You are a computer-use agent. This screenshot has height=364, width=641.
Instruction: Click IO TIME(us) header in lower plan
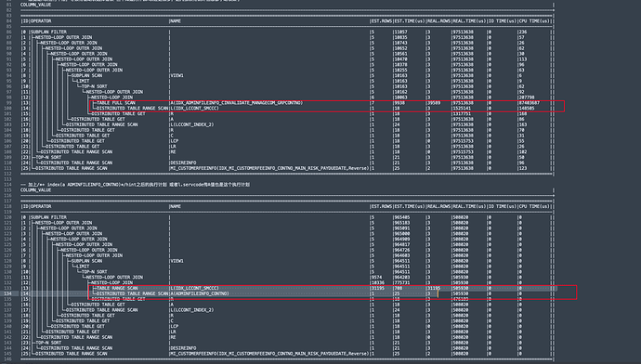(x=503, y=207)
